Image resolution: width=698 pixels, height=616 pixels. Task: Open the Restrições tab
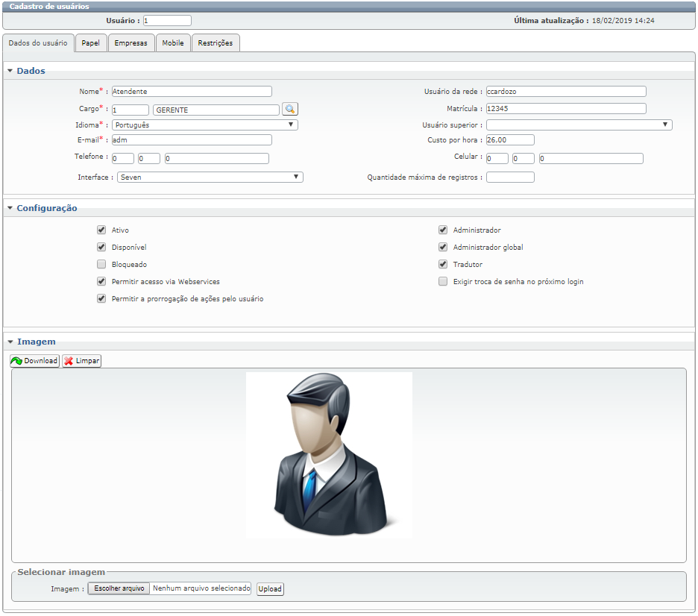[216, 43]
